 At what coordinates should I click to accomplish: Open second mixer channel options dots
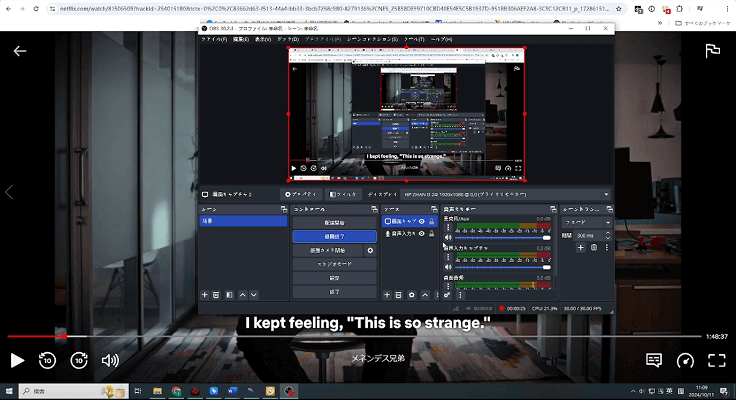coord(448,257)
